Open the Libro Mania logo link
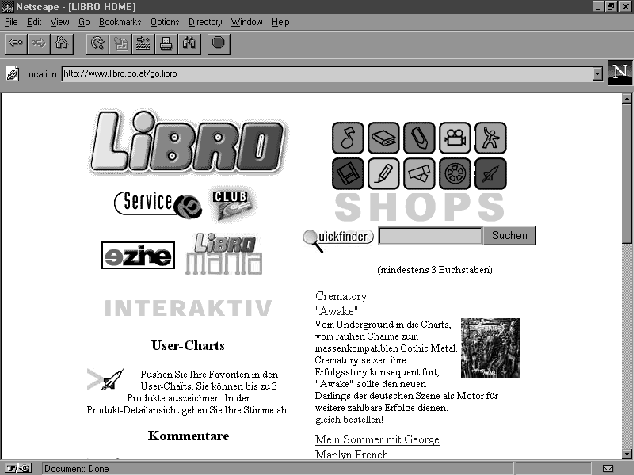 click(223, 254)
